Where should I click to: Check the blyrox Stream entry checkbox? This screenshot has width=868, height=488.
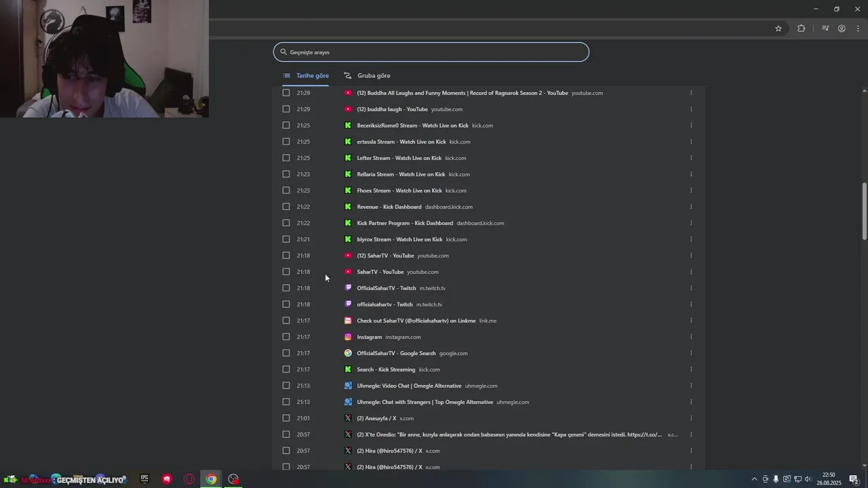pos(286,239)
